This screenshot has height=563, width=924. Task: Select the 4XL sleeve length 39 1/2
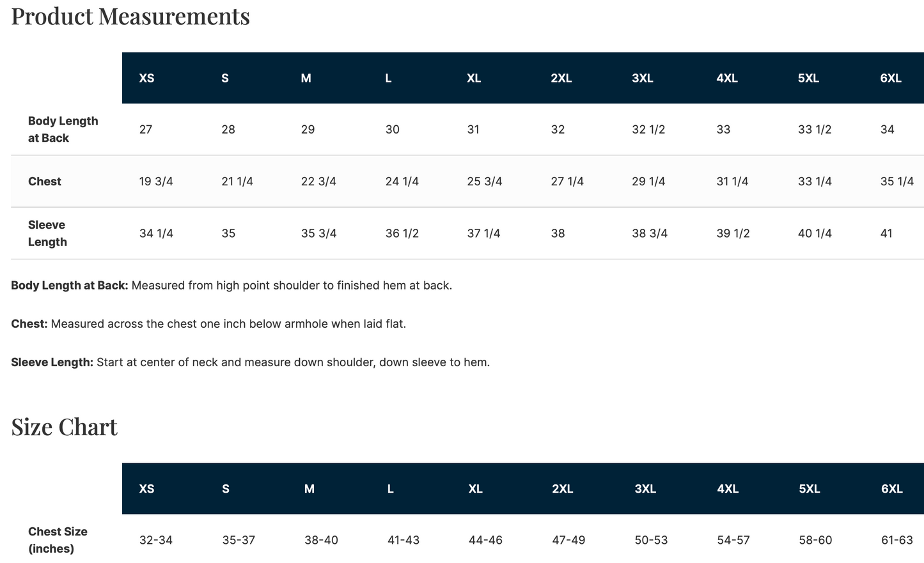733,233
